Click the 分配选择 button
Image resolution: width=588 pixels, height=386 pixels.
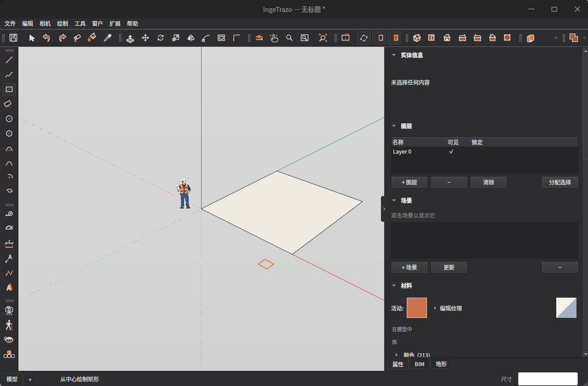click(x=560, y=182)
